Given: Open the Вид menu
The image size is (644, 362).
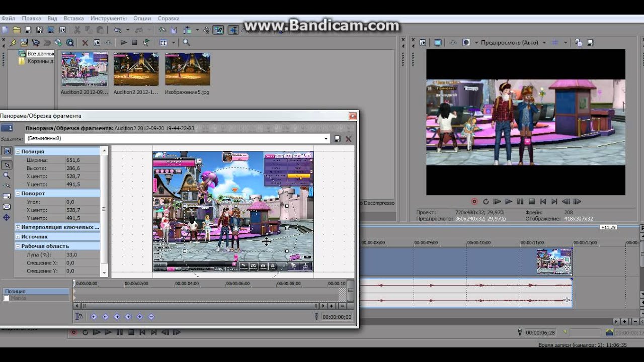Looking at the screenshot, I should (52, 18).
